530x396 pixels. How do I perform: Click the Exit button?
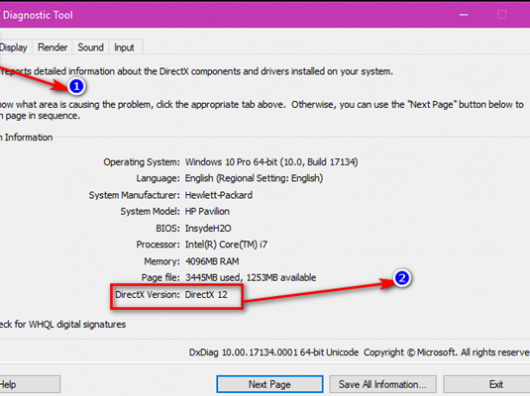(x=487, y=384)
